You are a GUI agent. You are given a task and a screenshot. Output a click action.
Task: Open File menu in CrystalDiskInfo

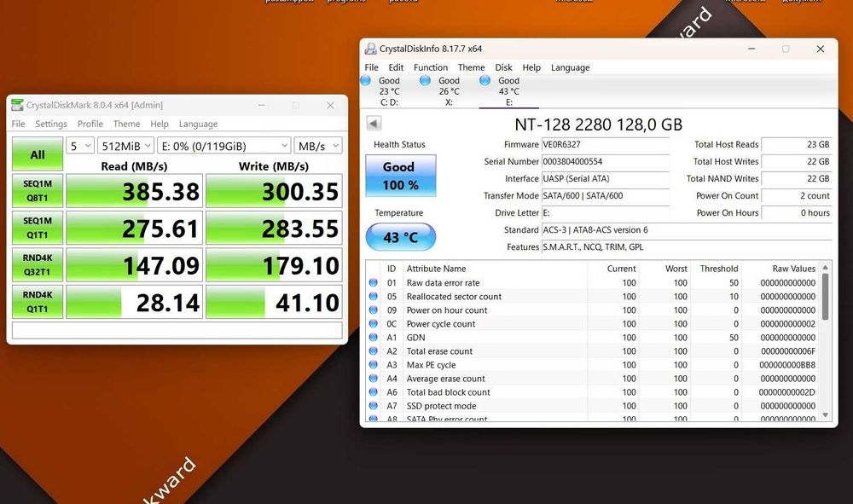[372, 67]
